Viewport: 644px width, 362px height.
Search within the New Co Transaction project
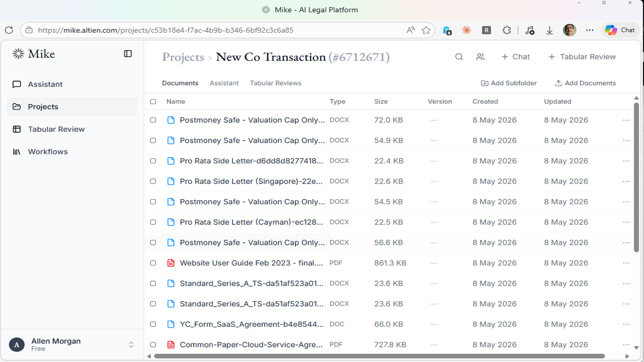[x=459, y=57]
